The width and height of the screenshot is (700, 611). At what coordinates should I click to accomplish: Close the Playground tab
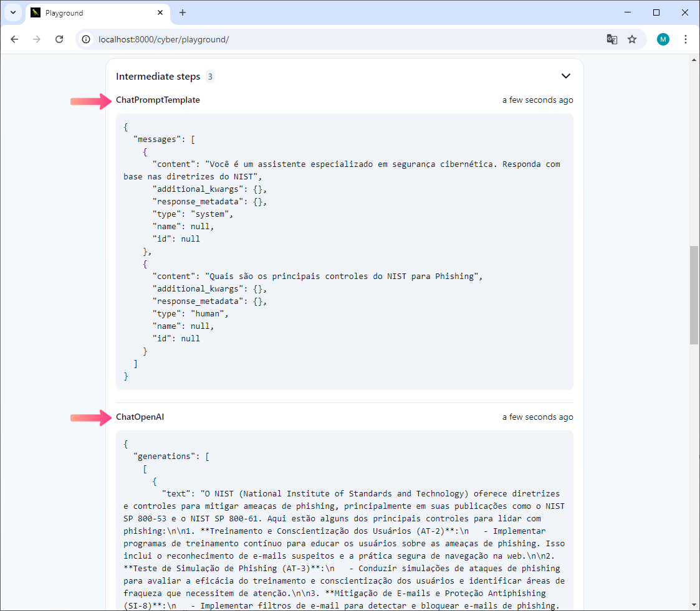pos(160,12)
